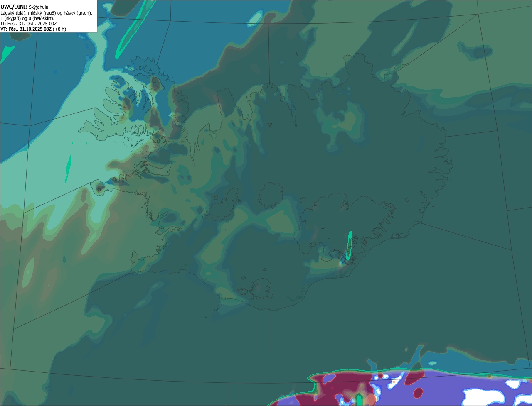Click the bright green elongated cloud streak over southeast Iceland
The width and height of the screenshot is (532, 406).
click(350, 246)
